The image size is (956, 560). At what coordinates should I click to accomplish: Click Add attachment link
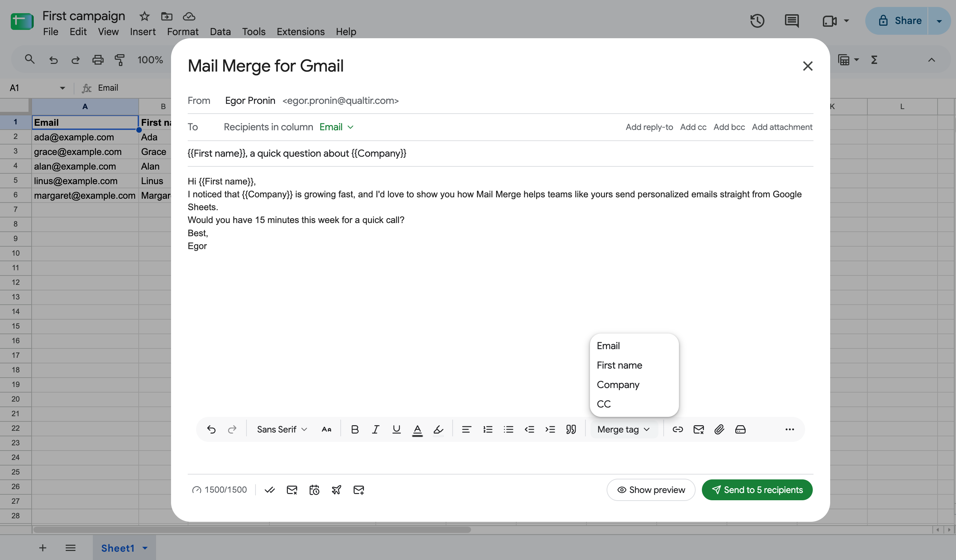coord(782,127)
